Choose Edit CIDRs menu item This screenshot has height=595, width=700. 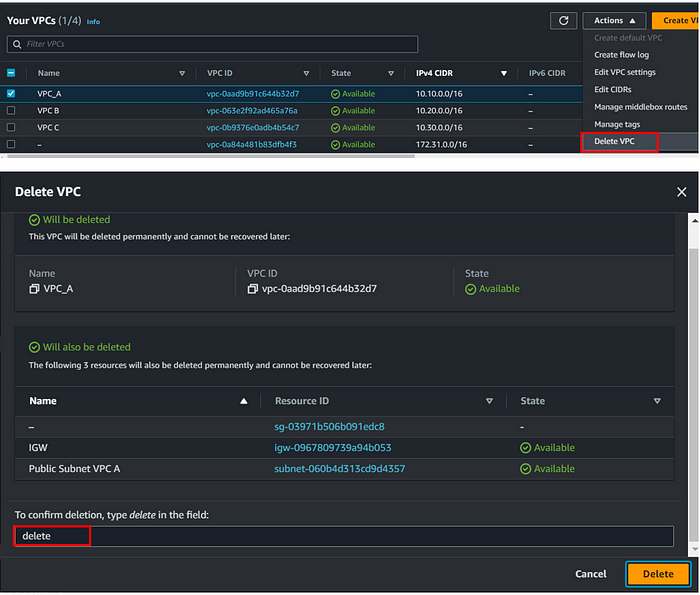pos(612,90)
